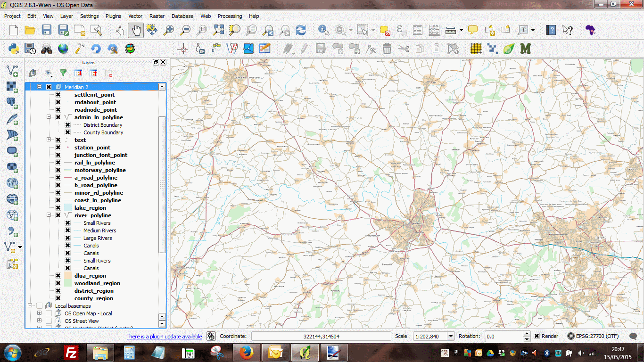Click the messages log speech bubble
Screen dimensions: 644x362
pos(633,336)
